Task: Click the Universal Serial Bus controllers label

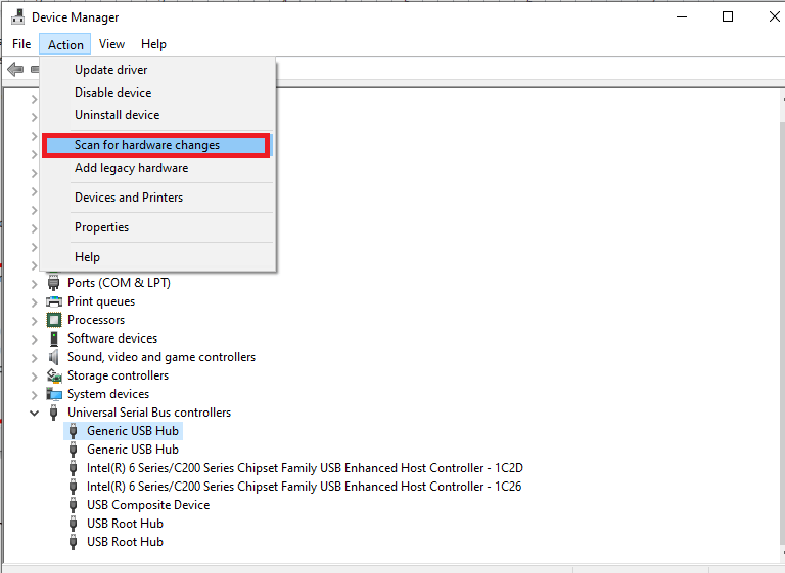Action: click(x=149, y=412)
